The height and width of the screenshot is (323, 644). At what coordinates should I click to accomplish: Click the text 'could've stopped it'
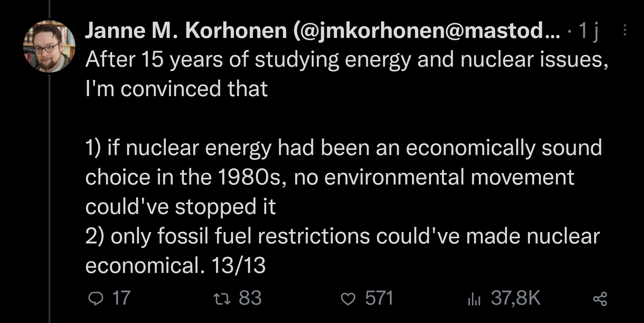click(x=180, y=206)
